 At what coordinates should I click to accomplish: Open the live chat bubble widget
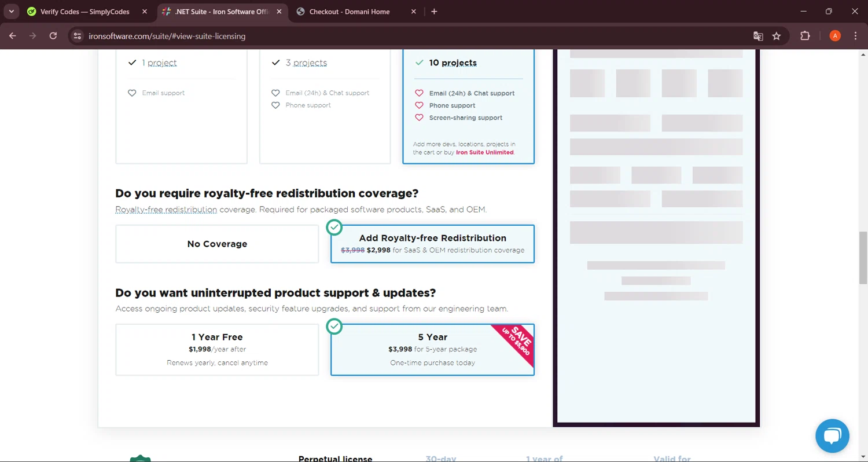click(x=832, y=436)
